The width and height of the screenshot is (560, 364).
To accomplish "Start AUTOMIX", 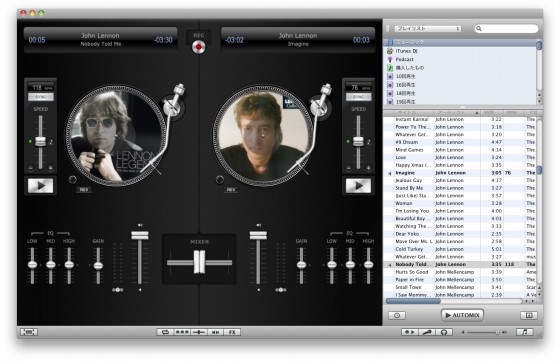I will [x=462, y=315].
